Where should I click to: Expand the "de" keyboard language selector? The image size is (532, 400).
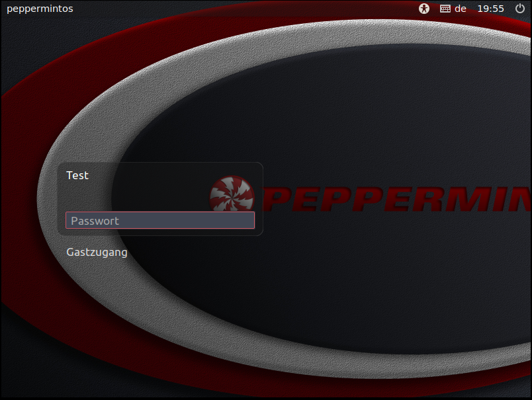[461, 9]
